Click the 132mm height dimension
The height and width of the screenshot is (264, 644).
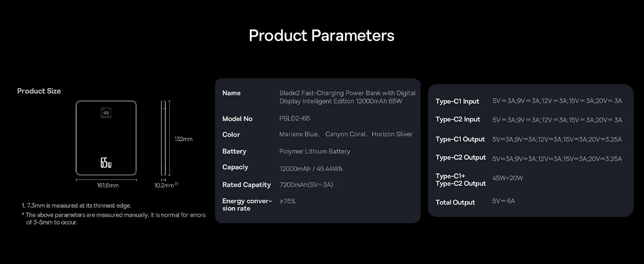[183, 139]
